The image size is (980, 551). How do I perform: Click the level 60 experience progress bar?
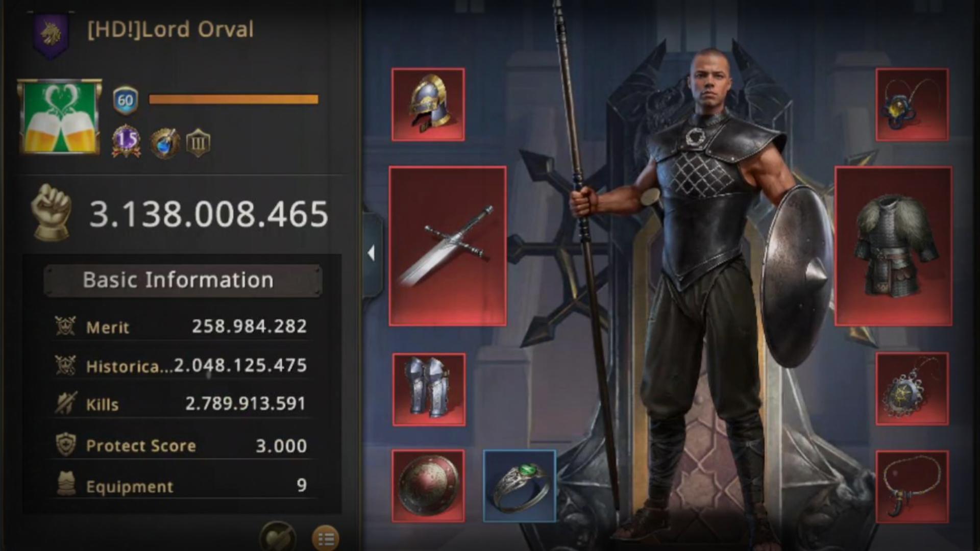pyautogui.click(x=234, y=99)
